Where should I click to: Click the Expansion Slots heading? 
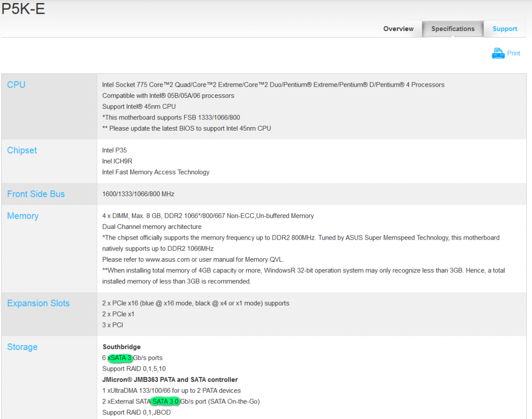click(39, 303)
